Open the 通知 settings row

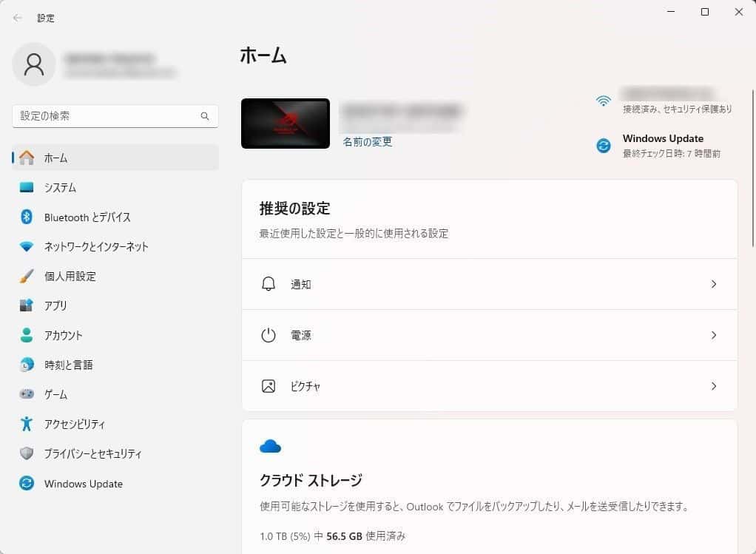pos(490,284)
